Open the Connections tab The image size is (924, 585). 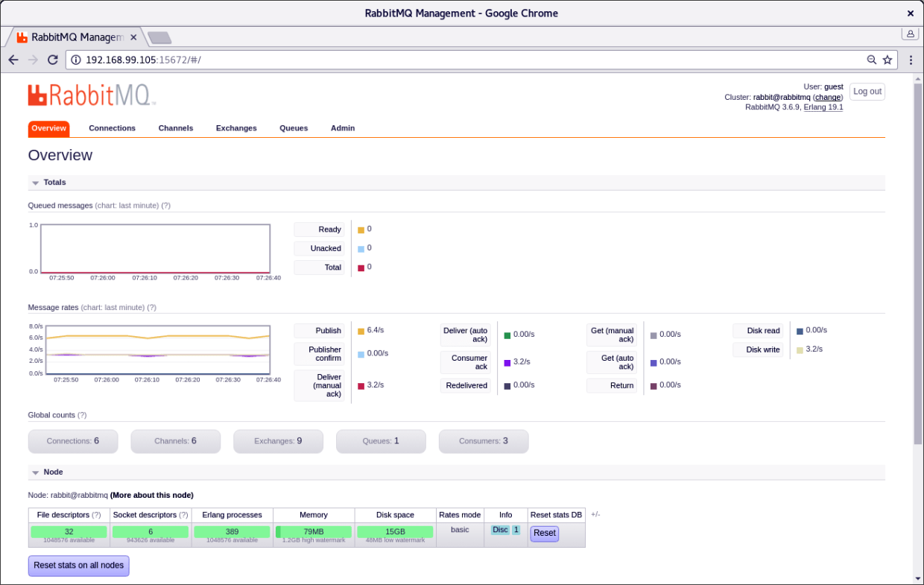tap(113, 128)
